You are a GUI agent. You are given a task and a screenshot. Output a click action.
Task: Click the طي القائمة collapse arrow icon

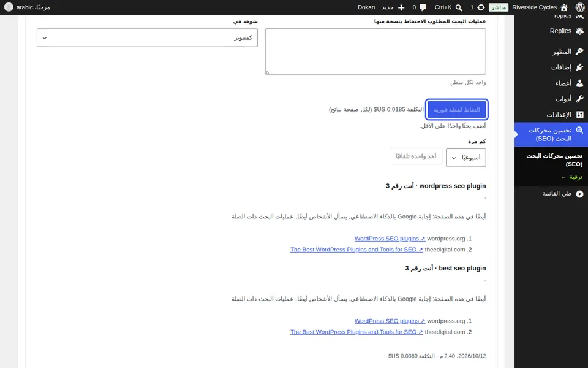pyautogui.click(x=580, y=194)
